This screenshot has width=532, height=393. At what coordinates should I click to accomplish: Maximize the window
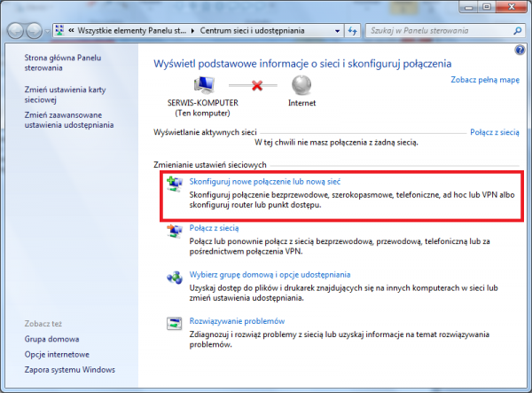[x=487, y=7]
